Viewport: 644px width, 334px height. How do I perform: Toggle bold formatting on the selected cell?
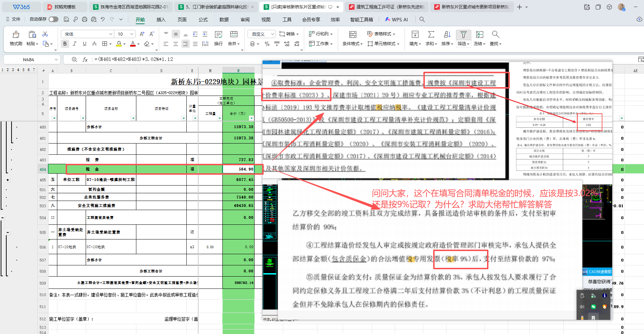65,44
